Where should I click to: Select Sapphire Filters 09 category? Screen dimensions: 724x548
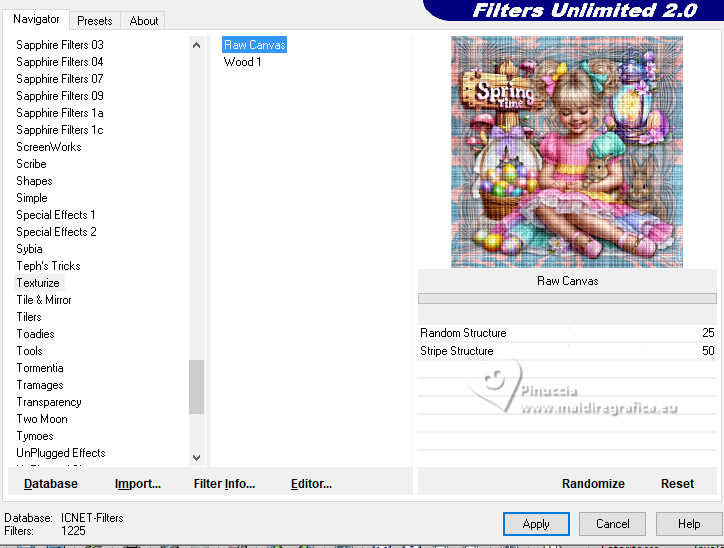coord(60,96)
